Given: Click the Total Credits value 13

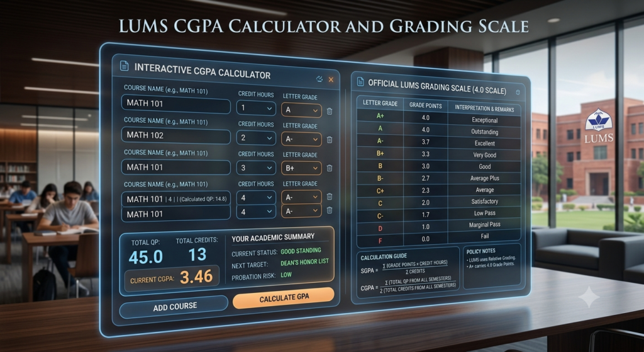Looking at the screenshot, I should coord(197,255).
